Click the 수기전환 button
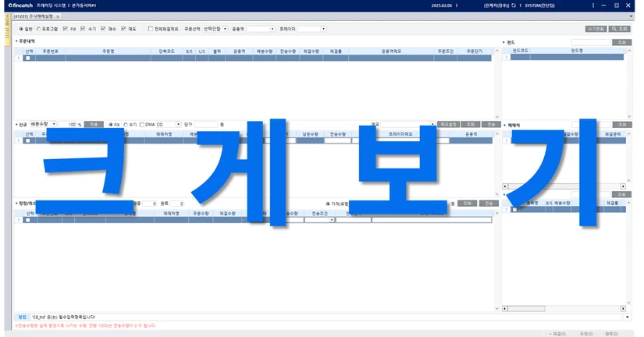Viewport: 644px width, 337px height. pyautogui.click(x=596, y=29)
